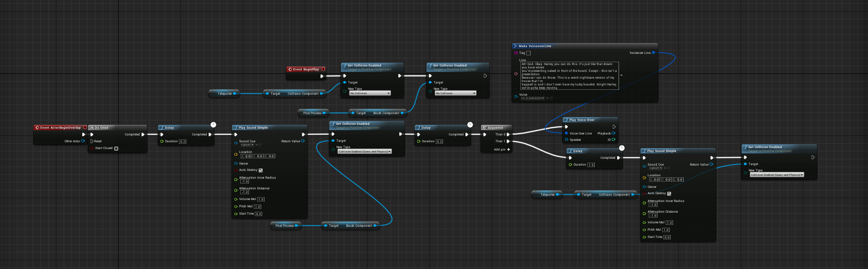Click the Playback output pin on Play Voice Over
This screenshot has width=868, height=269.
613,133
